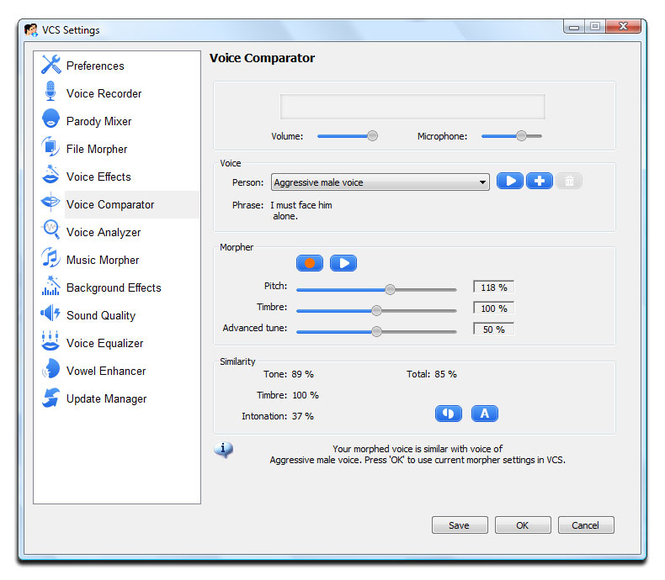665x580 pixels.
Task: Click the Background Effects icon
Action: point(51,286)
